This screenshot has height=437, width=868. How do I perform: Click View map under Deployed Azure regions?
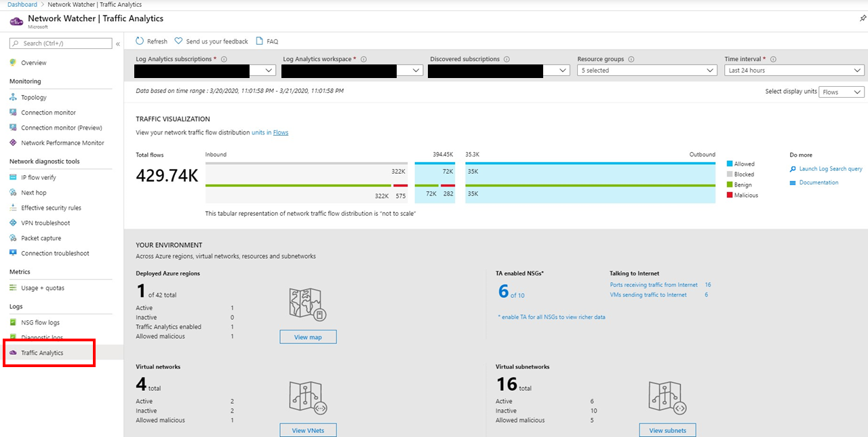coord(308,337)
